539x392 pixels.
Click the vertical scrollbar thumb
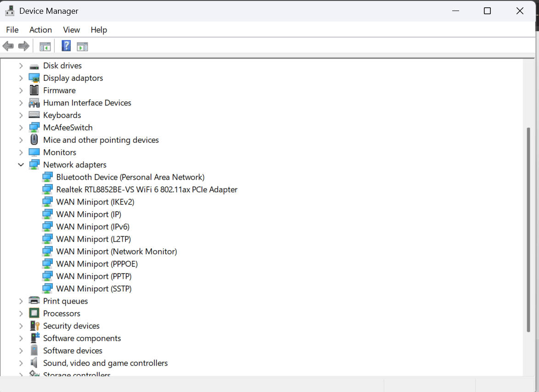pyautogui.click(x=528, y=230)
